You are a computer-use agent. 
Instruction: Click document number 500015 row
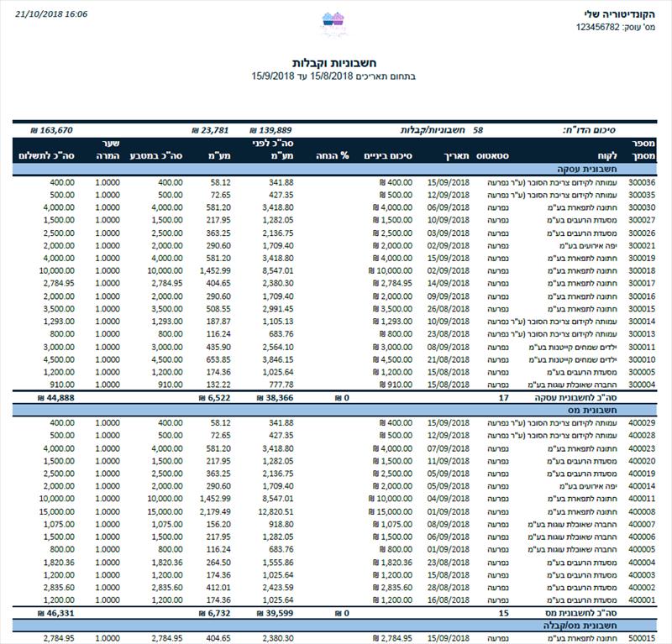334,638
